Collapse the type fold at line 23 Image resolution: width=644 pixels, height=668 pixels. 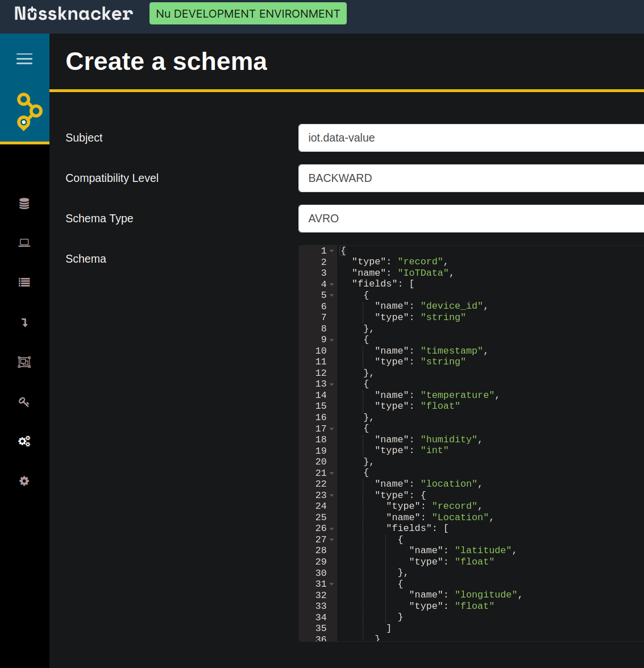[332, 496]
